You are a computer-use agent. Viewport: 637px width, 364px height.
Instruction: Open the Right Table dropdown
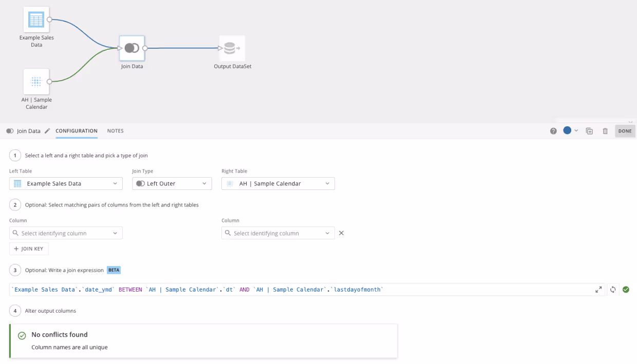[x=278, y=183]
